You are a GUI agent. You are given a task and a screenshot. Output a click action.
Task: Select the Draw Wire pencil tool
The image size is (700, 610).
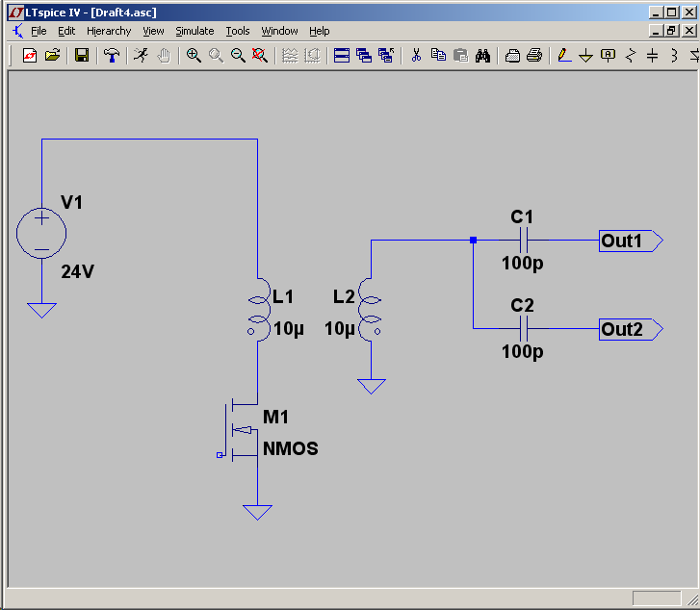coord(564,56)
